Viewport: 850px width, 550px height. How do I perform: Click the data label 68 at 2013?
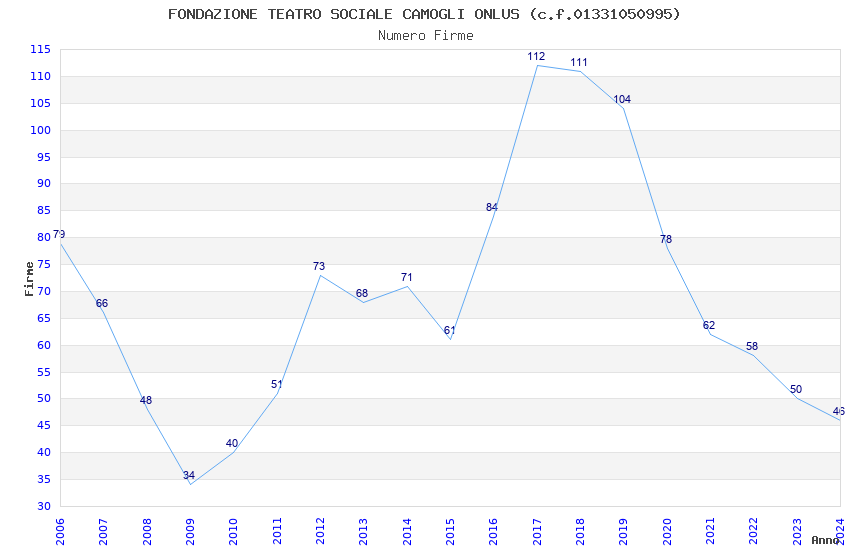click(362, 293)
